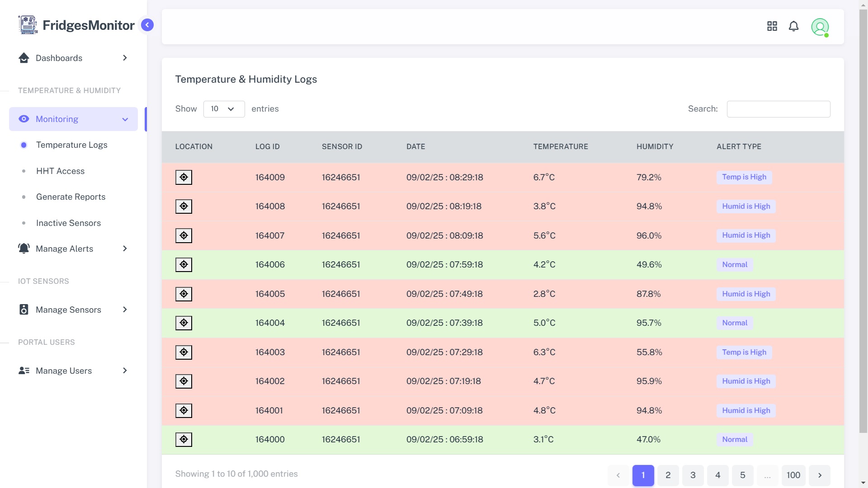Click location icon for log 164006
Viewport: 868px width, 488px height.
click(x=184, y=264)
